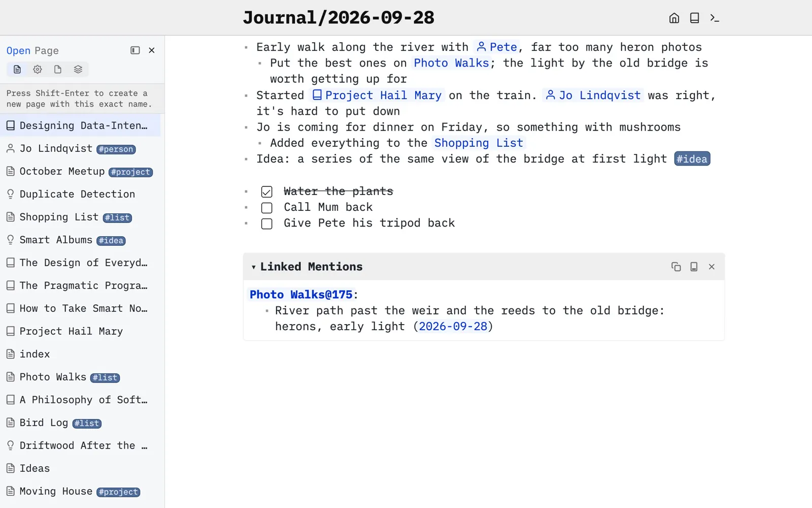Open The Design of Everyd… book page

click(x=80, y=263)
